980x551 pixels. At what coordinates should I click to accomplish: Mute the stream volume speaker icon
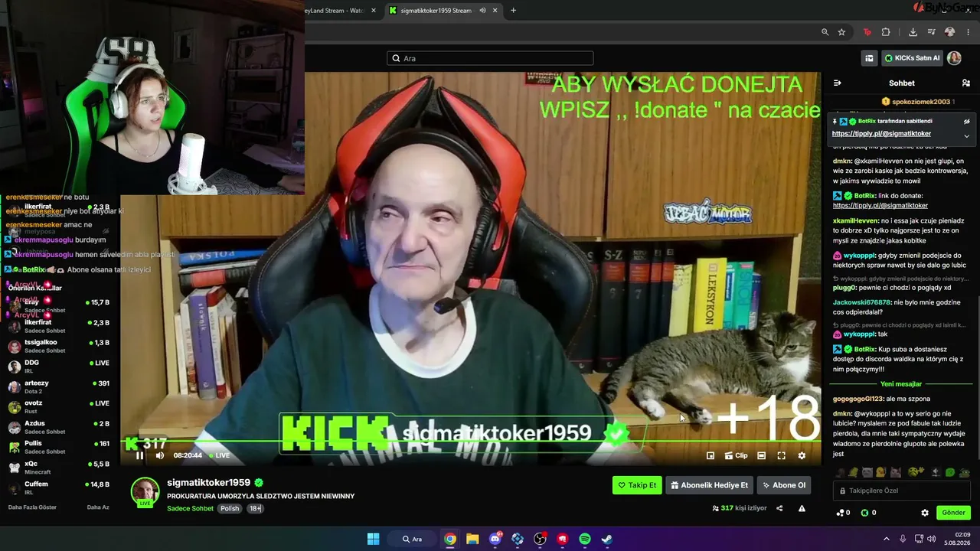tap(159, 455)
